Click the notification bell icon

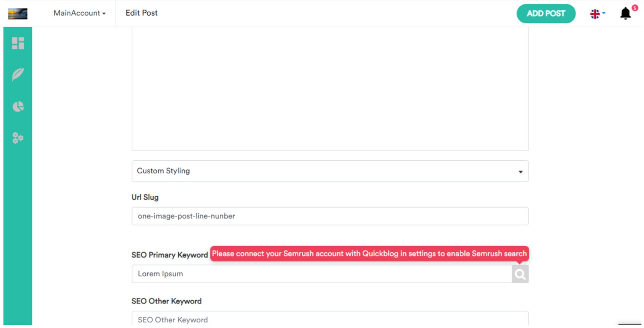click(x=625, y=14)
